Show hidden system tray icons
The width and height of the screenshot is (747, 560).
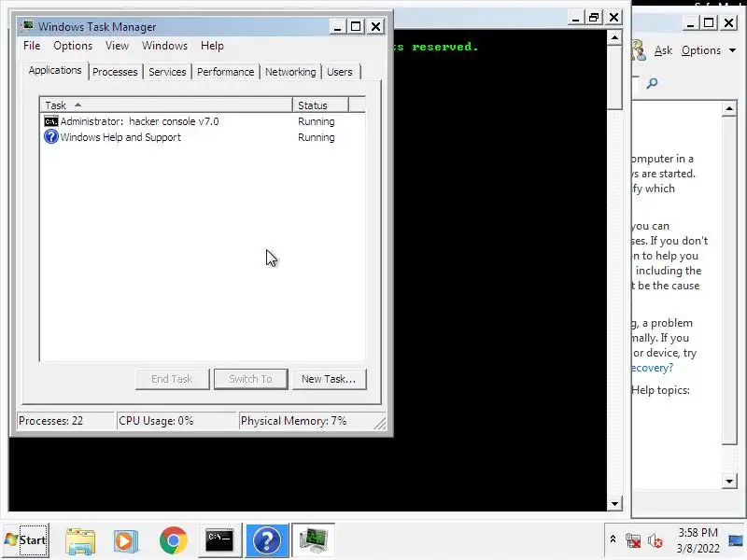613,539
